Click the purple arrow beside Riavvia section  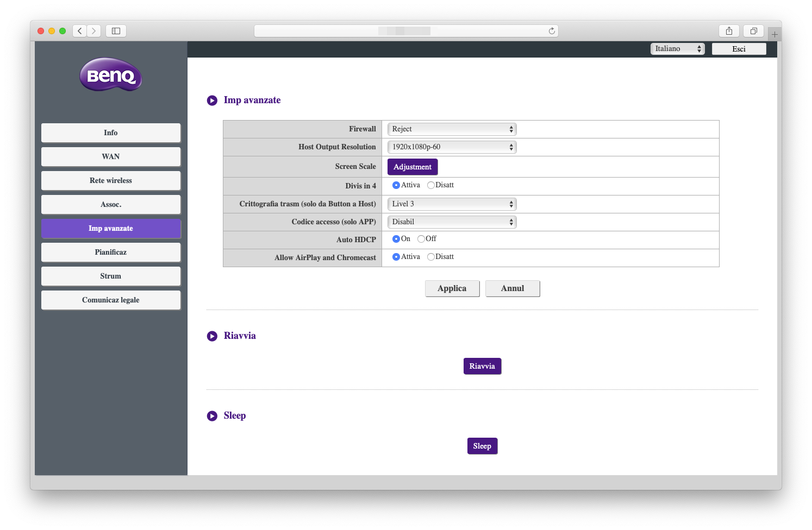click(212, 336)
